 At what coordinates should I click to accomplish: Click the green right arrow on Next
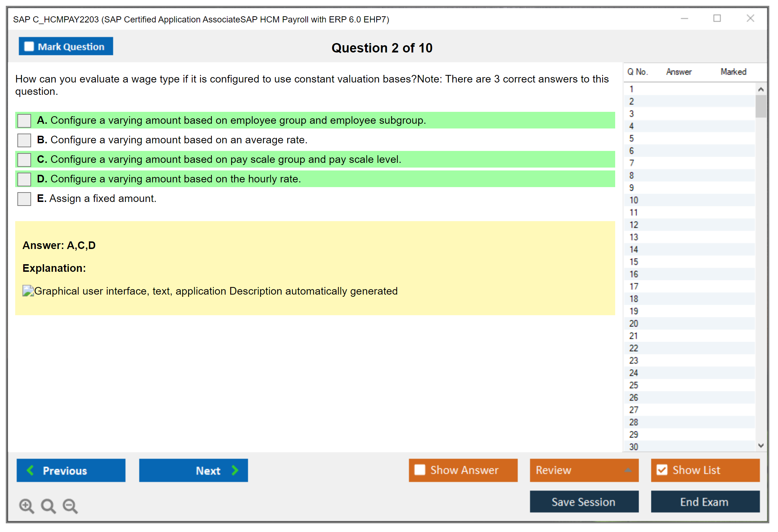pyautogui.click(x=235, y=470)
